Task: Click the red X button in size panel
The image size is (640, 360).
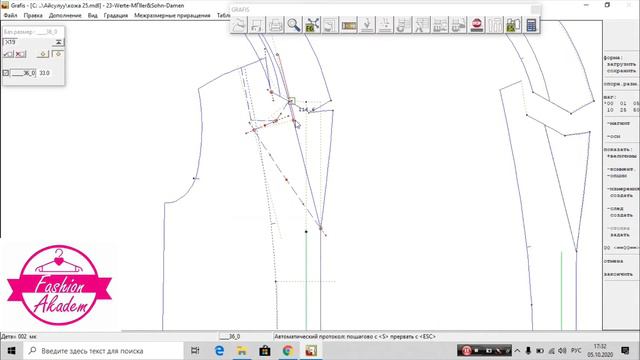Action: pos(20,54)
